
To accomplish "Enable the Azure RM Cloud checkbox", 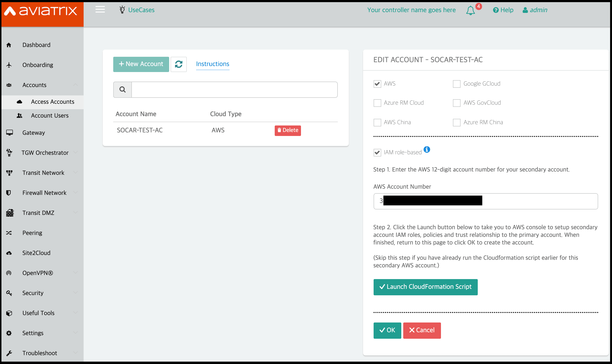I will pyautogui.click(x=377, y=103).
